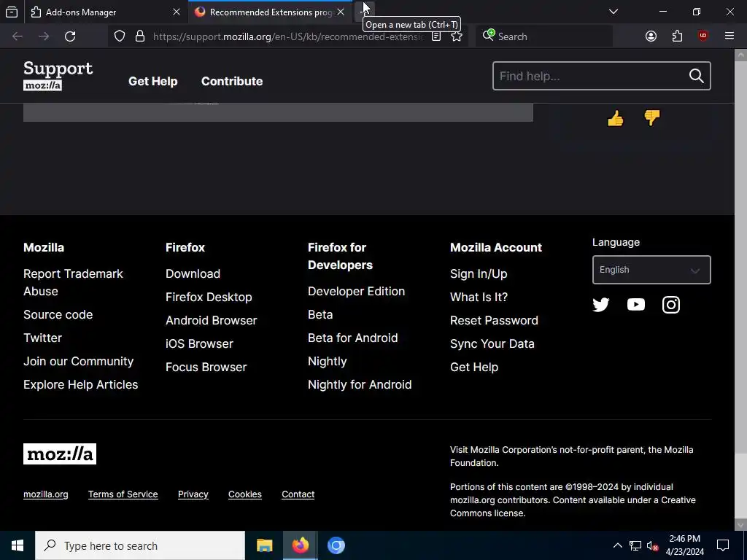The width and height of the screenshot is (747, 560).
Task: Close the Add-ons Manager tab
Action: 177,12
